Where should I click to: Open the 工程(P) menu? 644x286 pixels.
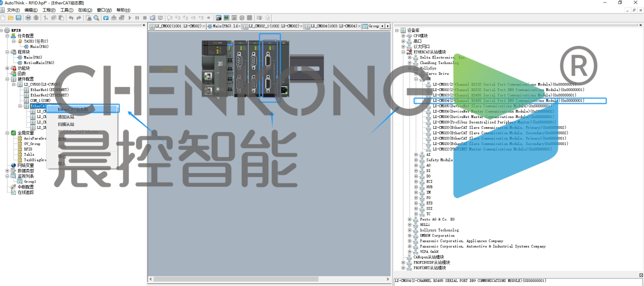[49, 10]
